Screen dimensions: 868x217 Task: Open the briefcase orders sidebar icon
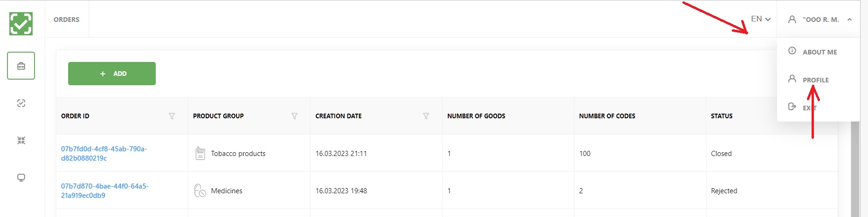(21, 66)
